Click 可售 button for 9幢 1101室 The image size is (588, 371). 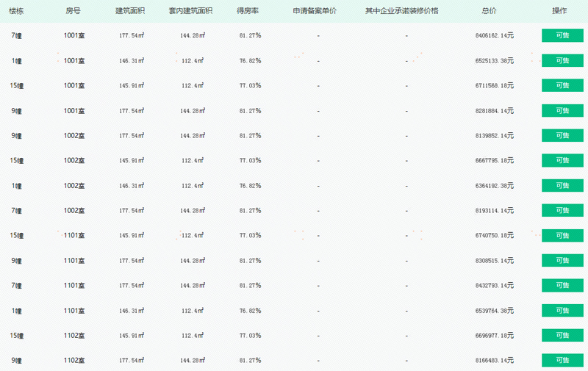(562, 261)
